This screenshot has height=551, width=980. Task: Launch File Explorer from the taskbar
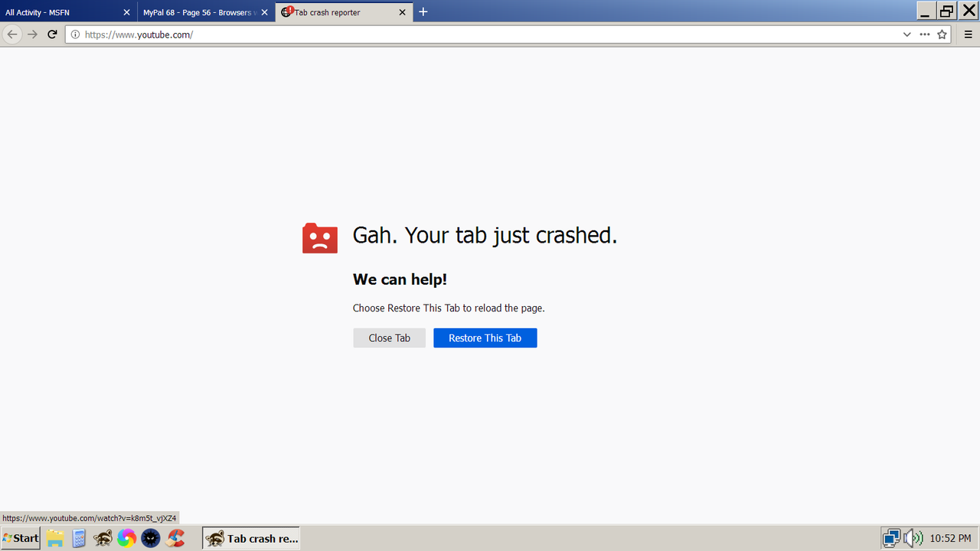coord(55,538)
